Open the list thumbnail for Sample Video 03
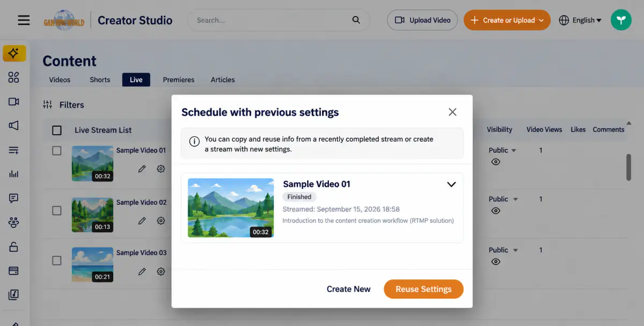This screenshot has width=644, height=326. (x=92, y=265)
